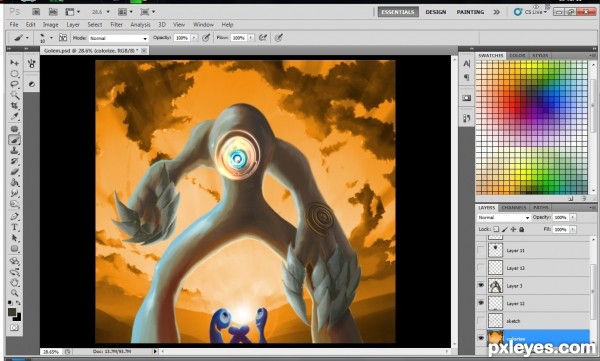Switch to the Painting workspace
This screenshot has height=361, width=600.
(470, 12)
